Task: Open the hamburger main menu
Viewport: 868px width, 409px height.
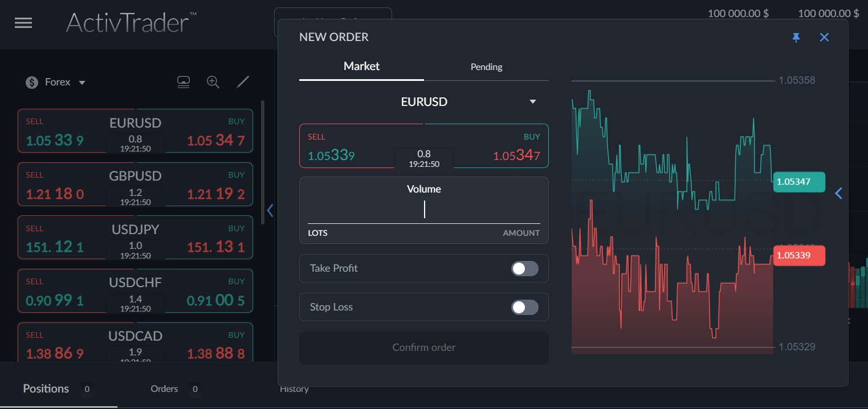Action: [23, 23]
